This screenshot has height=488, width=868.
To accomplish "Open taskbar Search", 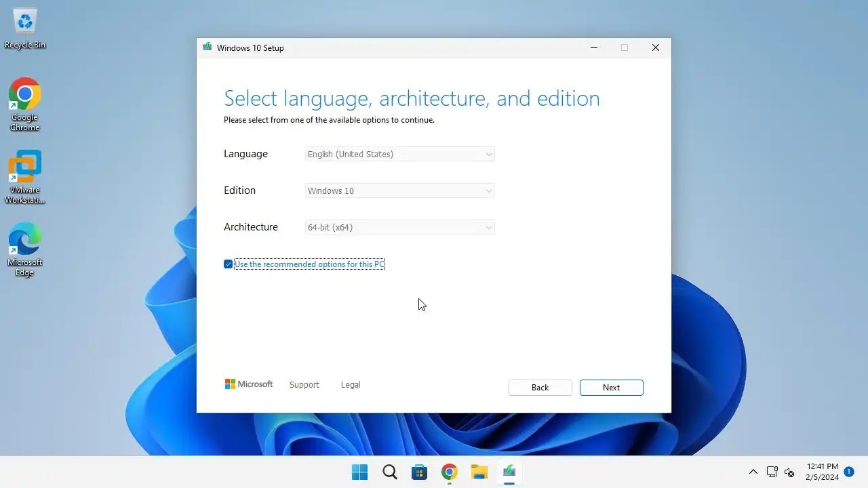I will click(x=390, y=472).
